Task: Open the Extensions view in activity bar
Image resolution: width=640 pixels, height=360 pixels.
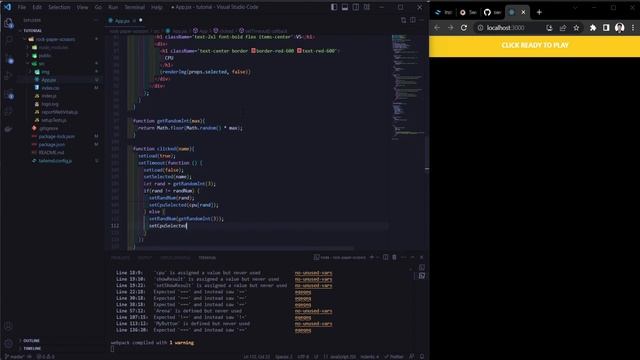Action: coord(9,94)
